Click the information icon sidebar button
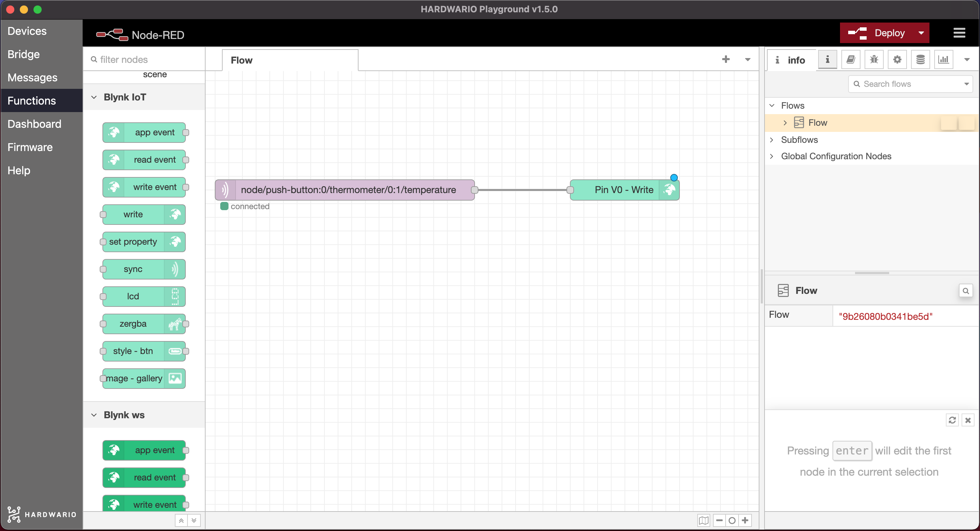 827,59
